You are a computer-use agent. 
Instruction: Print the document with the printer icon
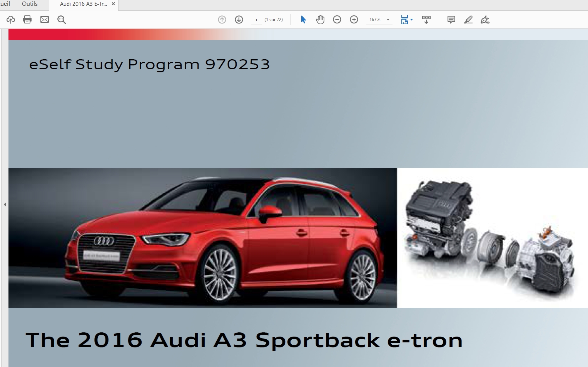(x=27, y=20)
